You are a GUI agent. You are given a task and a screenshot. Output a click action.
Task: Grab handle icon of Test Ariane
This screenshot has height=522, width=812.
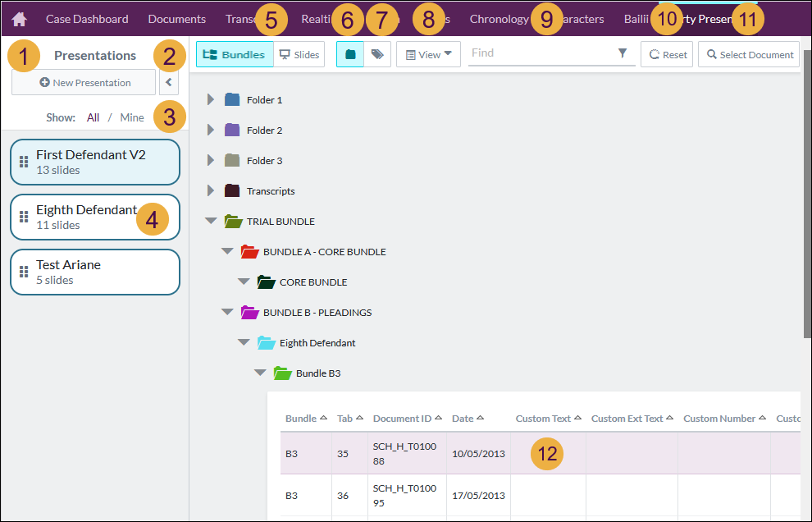point(24,272)
